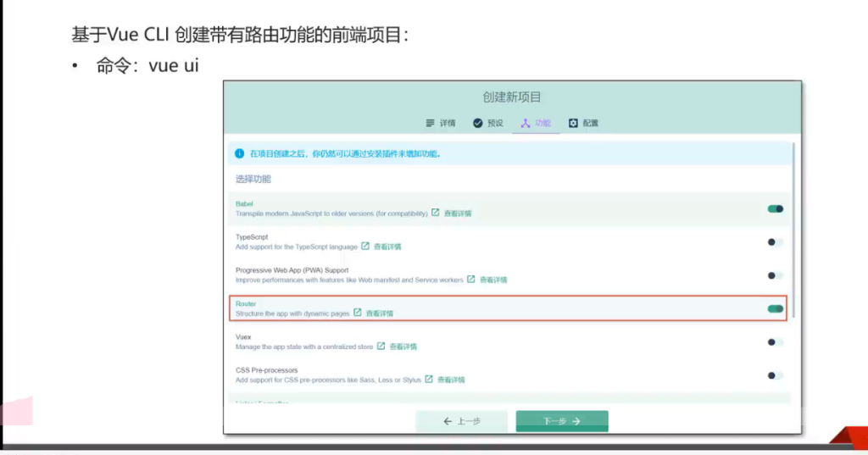
Task: Click the external link icon in Vuex row
Action: pos(381,346)
